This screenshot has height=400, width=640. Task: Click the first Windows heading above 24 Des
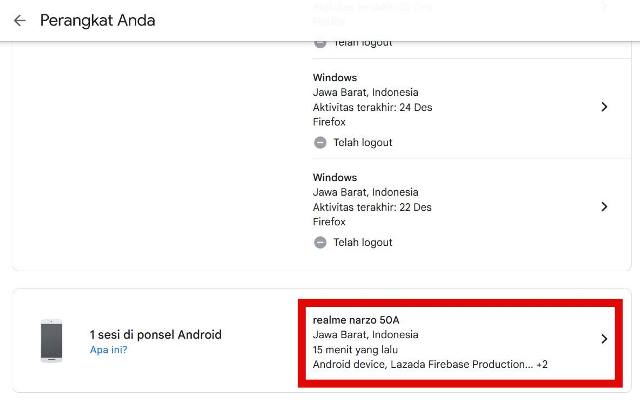click(x=335, y=78)
